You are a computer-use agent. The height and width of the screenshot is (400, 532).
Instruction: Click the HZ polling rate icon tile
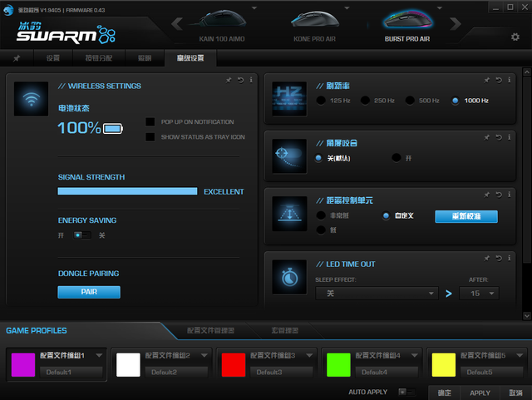tap(289, 99)
